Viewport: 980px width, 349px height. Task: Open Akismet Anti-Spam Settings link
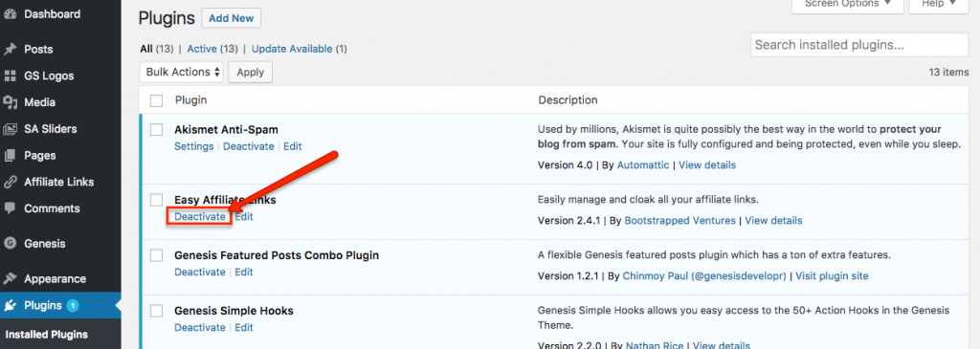(x=193, y=146)
